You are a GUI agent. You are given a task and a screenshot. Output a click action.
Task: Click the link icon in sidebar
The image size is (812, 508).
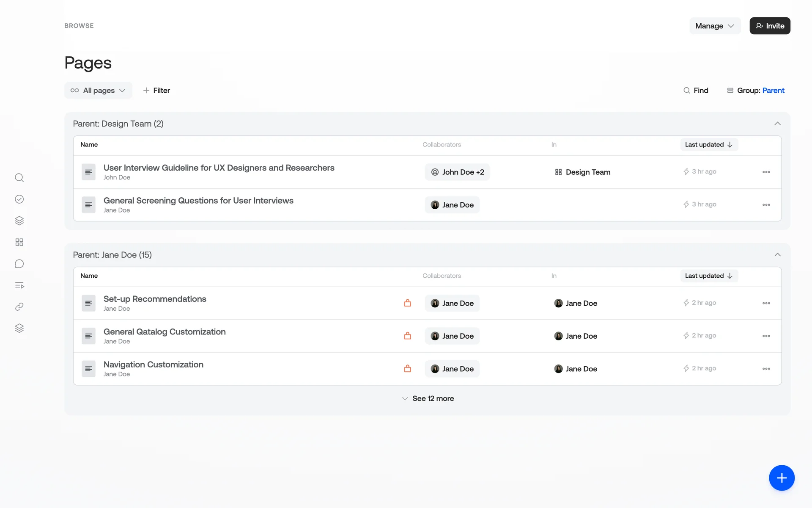(x=19, y=307)
